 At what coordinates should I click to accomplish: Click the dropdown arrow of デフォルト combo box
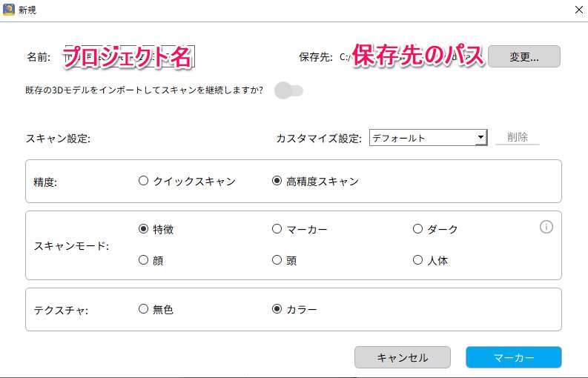480,137
